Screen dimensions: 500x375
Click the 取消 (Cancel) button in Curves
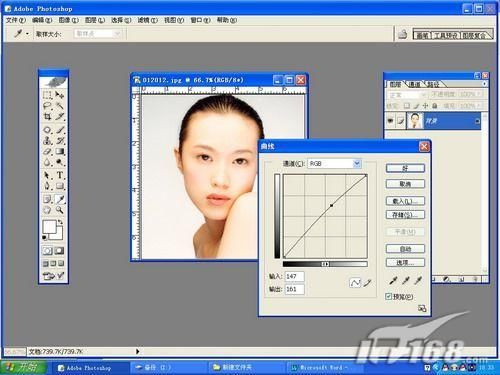click(405, 184)
